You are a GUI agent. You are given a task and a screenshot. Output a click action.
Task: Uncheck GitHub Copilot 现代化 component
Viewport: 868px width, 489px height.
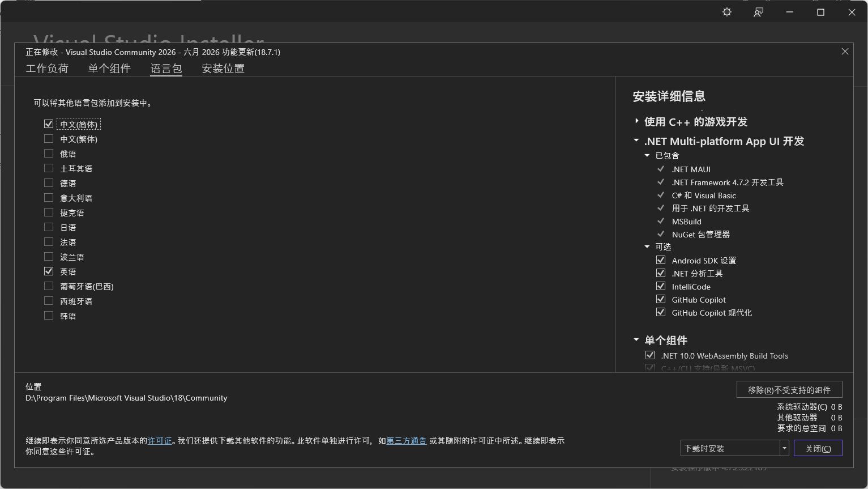pos(661,312)
